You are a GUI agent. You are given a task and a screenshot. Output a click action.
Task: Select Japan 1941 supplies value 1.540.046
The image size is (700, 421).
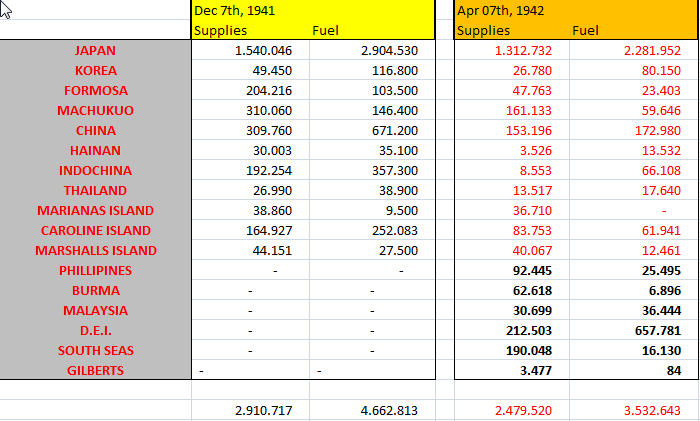(x=250, y=50)
